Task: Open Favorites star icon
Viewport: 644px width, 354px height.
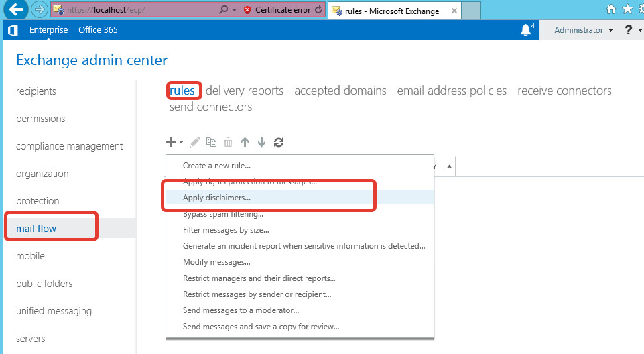Action: point(627,9)
